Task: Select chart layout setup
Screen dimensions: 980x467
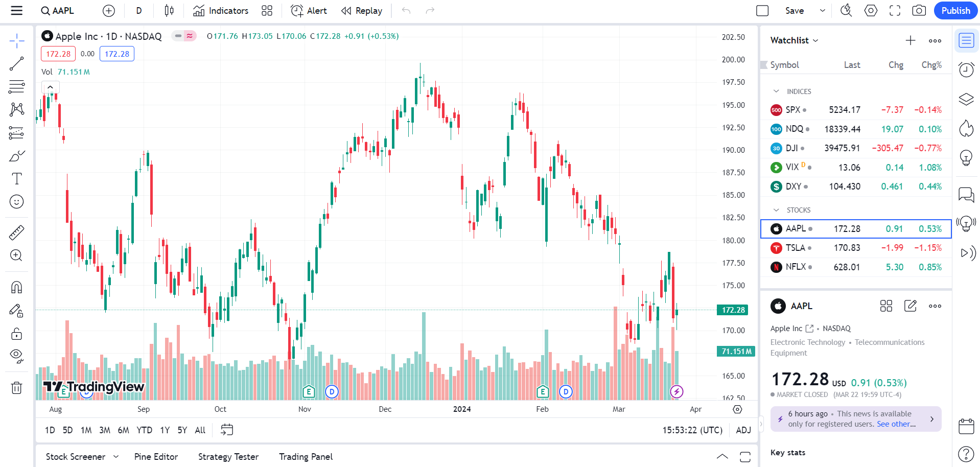Action: pos(762,11)
